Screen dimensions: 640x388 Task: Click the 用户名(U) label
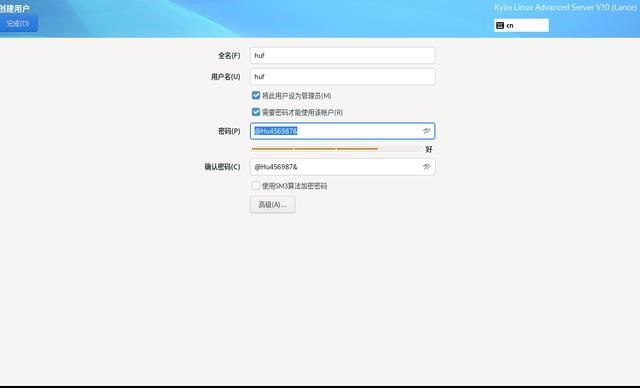click(x=225, y=77)
